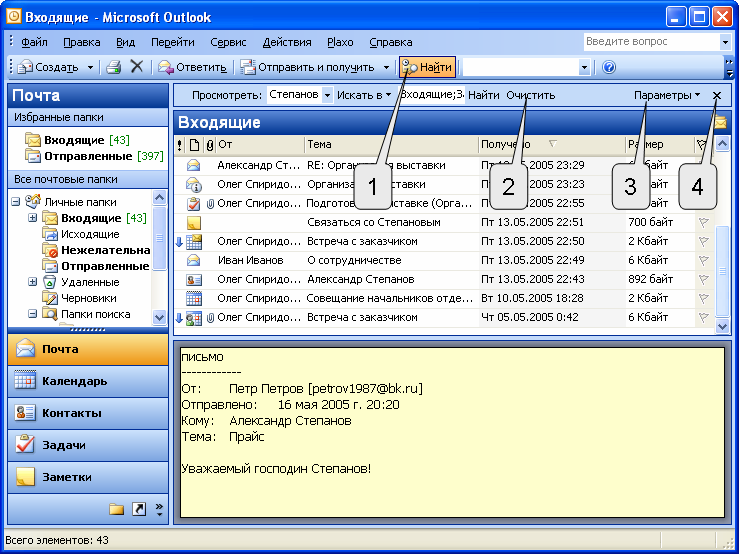This screenshot has width=739, height=554.
Task: Toggle flag for О сотрудничестве row
Action: (x=703, y=260)
